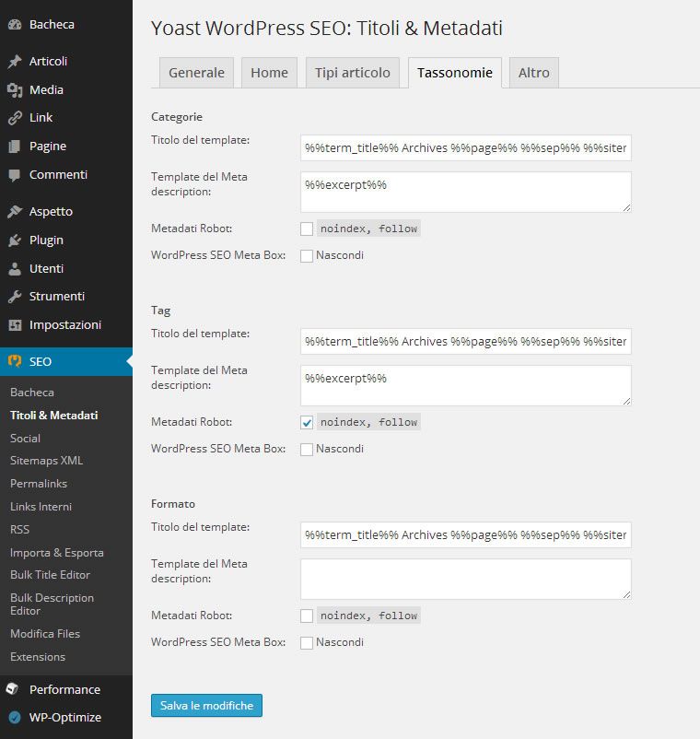The height and width of the screenshot is (739, 700).
Task: Open SEO submenu Bacheca link
Action: pyautogui.click(x=32, y=393)
